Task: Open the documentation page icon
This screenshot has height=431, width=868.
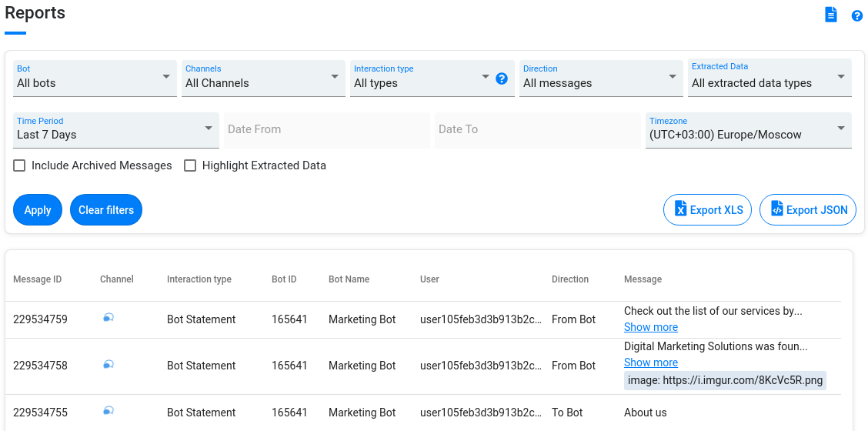Action: tap(831, 15)
